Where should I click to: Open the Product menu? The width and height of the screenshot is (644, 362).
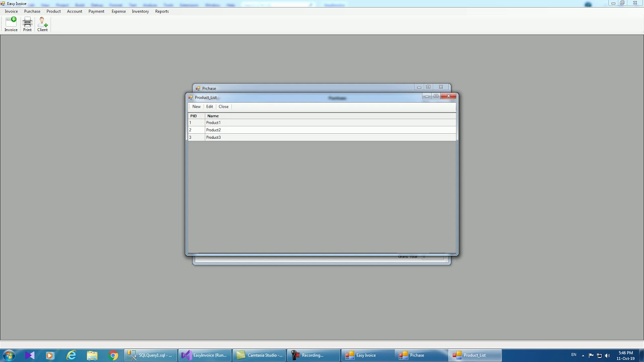point(53,11)
